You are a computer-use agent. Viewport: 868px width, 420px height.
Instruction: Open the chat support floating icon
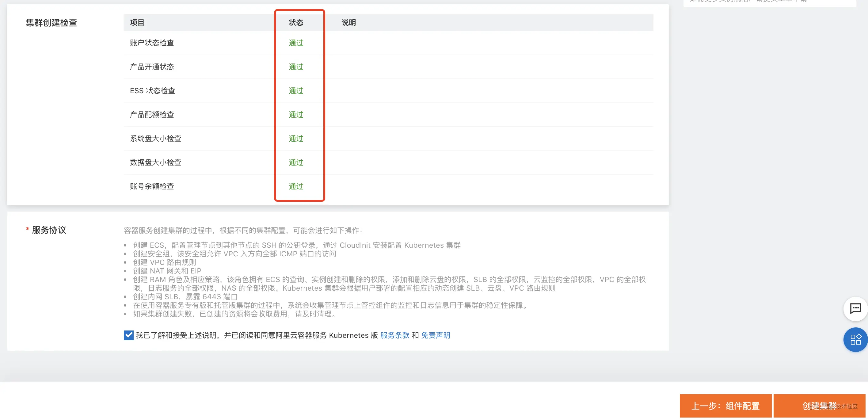tap(855, 308)
